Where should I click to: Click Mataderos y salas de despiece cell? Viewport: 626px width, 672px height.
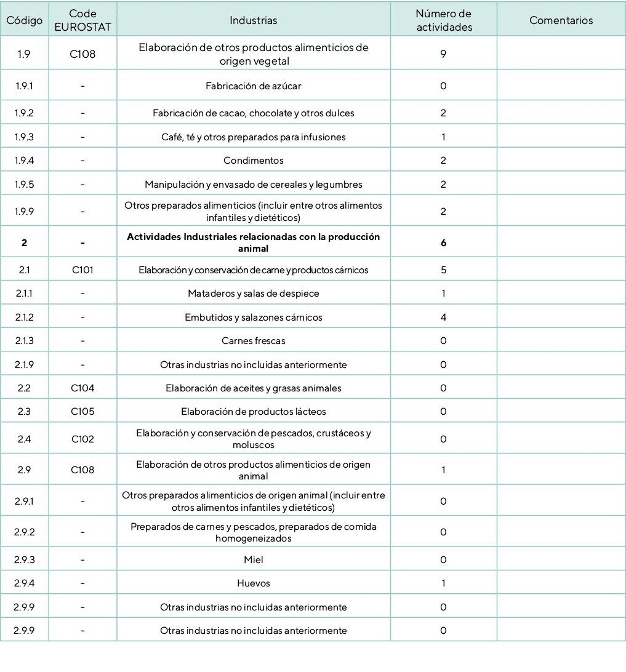coord(253,294)
